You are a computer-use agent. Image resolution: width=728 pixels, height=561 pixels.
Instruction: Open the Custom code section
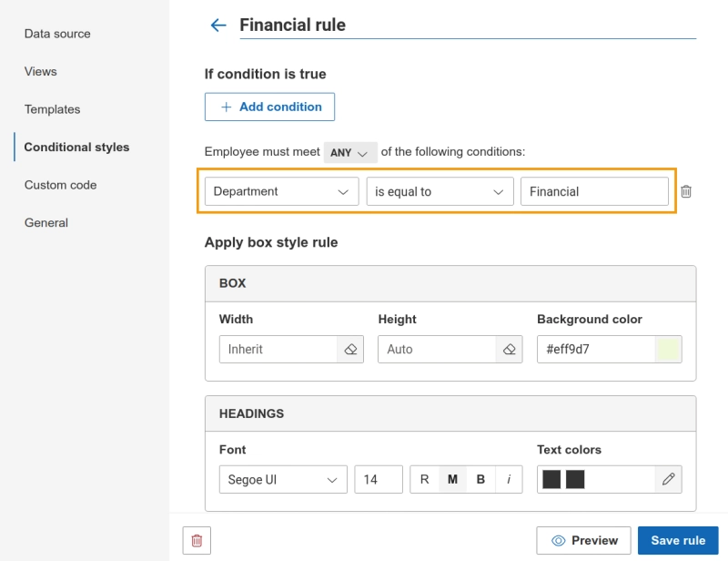(60, 185)
